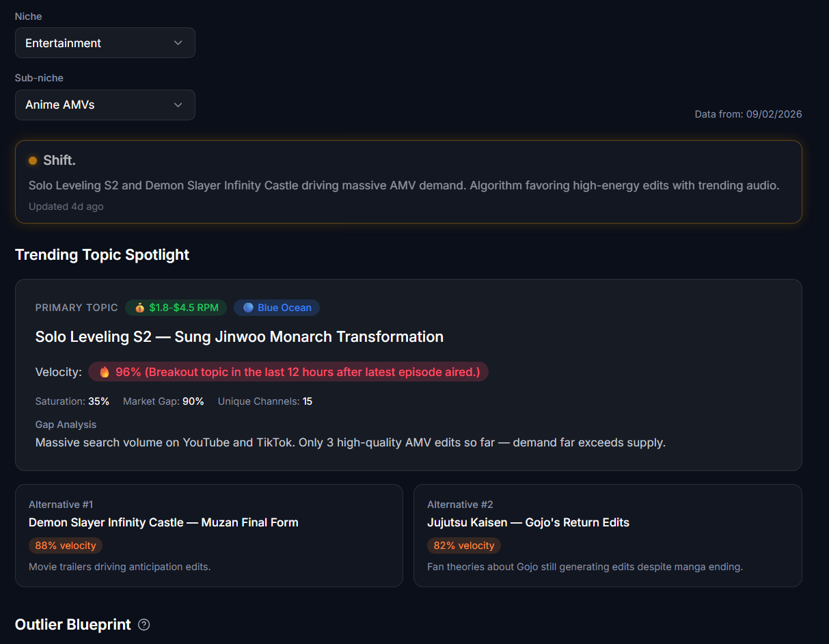829x644 pixels.
Task: Select the Demon Slayer Infinity Castle alternative card
Action: click(208, 535)
